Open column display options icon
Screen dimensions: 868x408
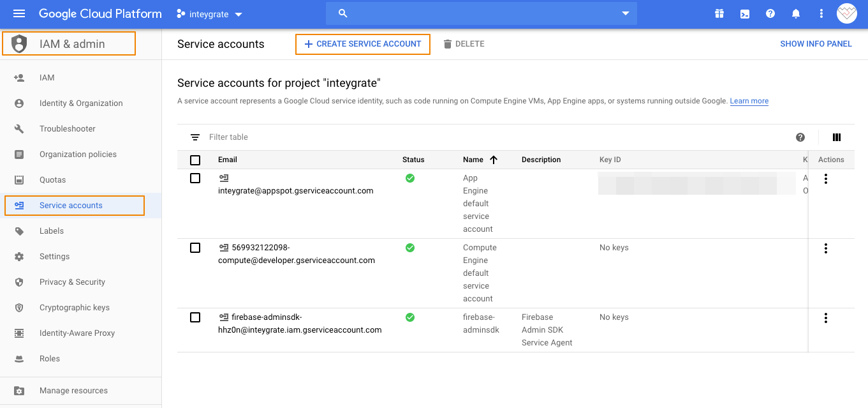point(837,137)
